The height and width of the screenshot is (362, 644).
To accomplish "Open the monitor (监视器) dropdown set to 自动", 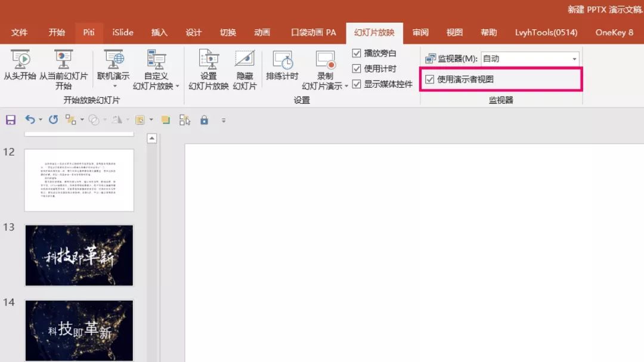I will (530, 59).
